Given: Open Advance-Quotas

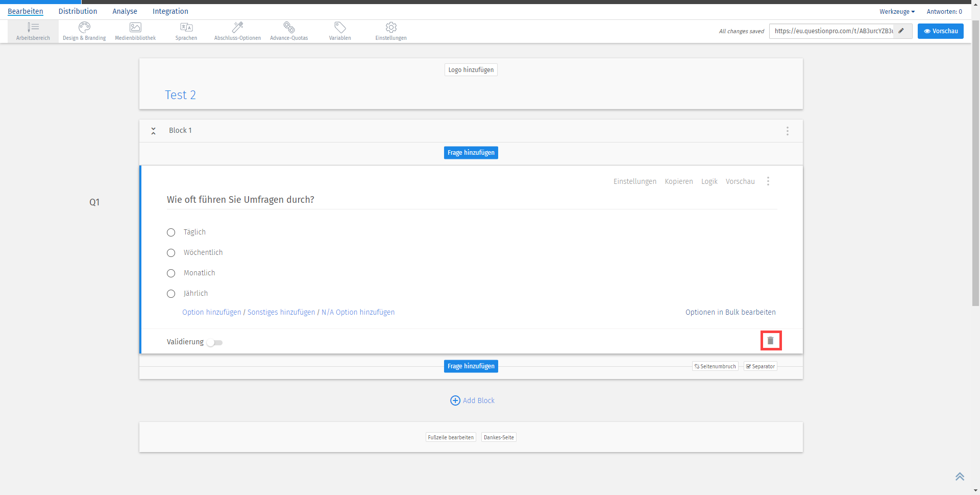Looking at the screenshot, I should [x=288, y=31].
